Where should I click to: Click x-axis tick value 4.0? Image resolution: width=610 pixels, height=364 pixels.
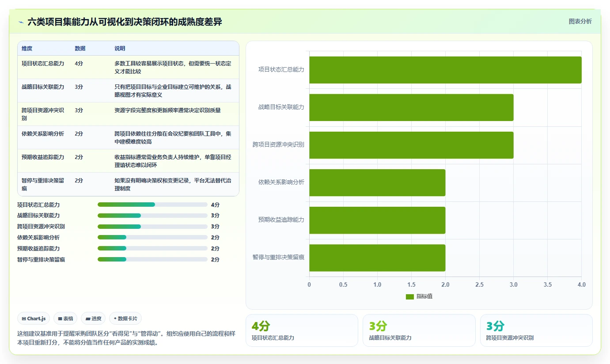click(581, 285)
